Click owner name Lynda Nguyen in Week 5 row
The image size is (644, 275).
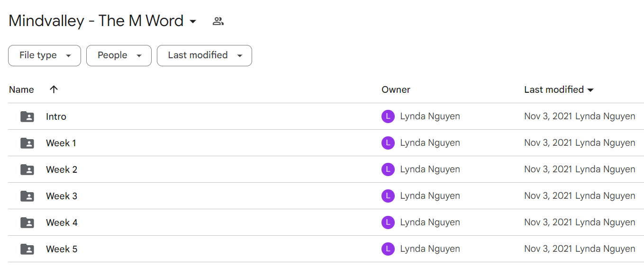pos(430,249)
